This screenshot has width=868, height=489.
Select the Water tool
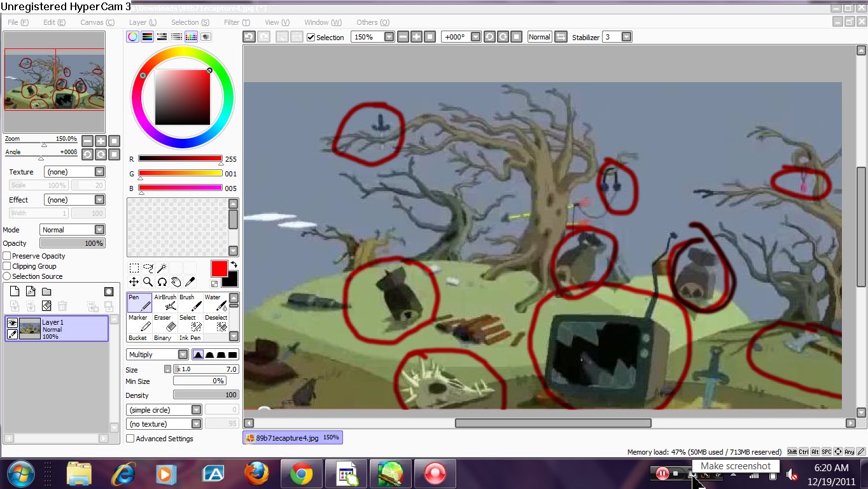(214, 302)
